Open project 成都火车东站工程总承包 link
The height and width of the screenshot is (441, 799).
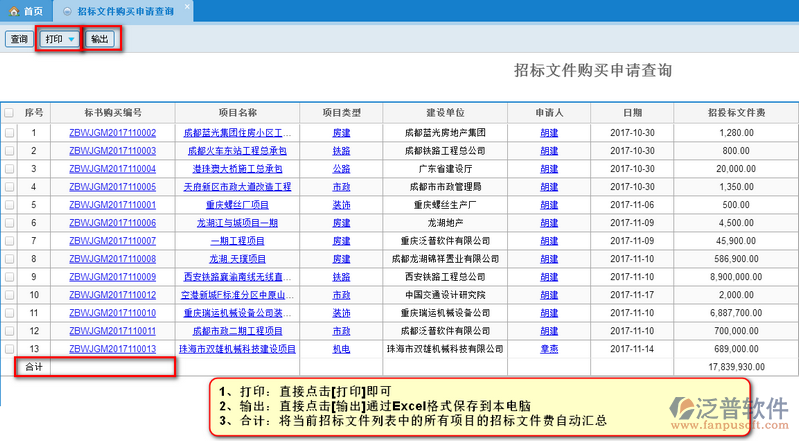[237, 150]
